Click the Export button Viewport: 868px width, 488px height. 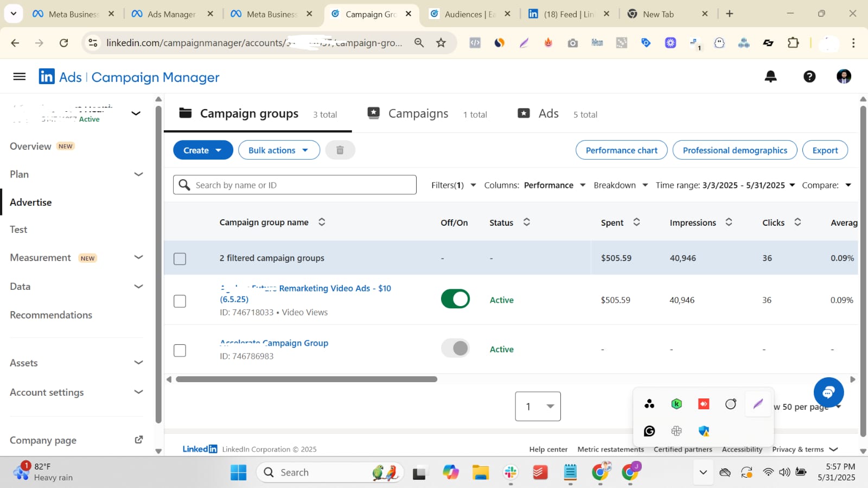825,150
